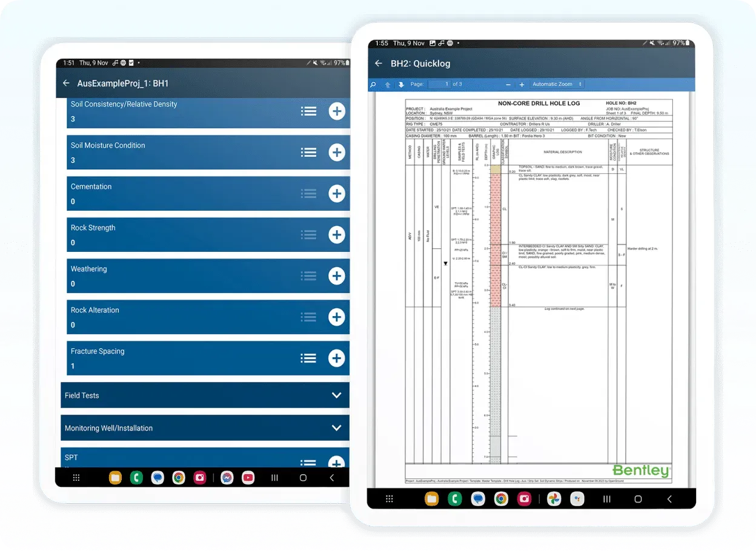Open the Weathering list icon
756x551 pixels.
coord(309,276)
